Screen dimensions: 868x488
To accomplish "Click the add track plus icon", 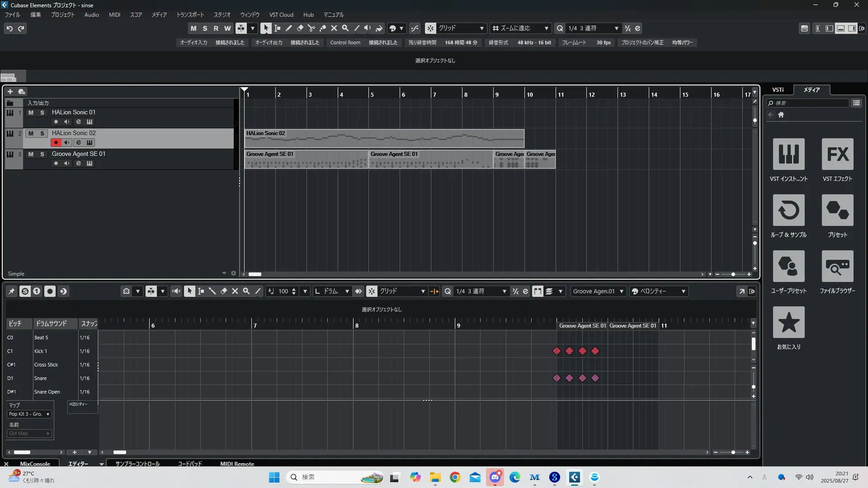I will click(x=10, y=91).
